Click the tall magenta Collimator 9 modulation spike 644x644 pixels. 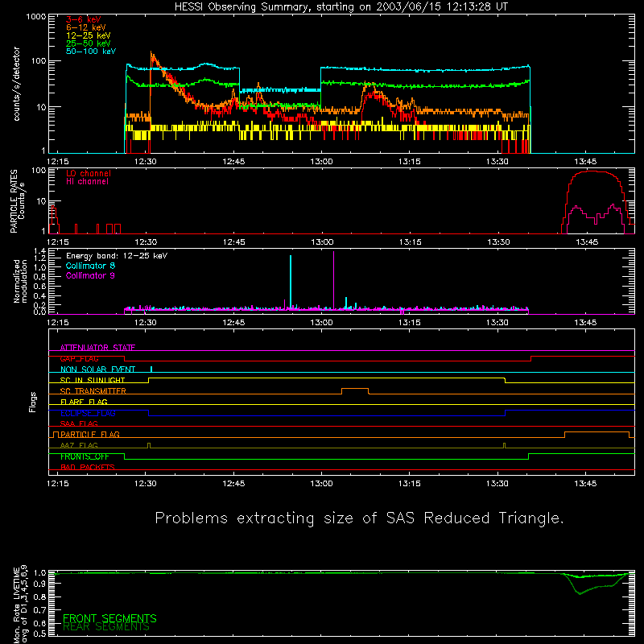point(333,279)
